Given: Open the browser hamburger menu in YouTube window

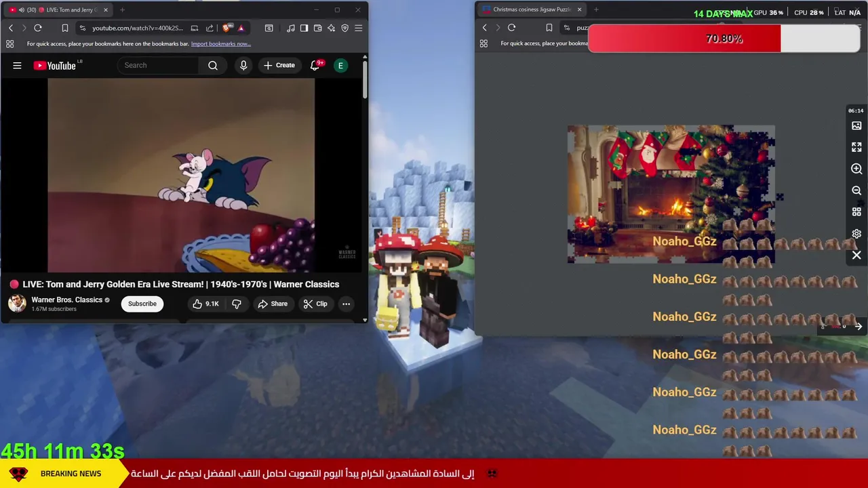Looking at the screenshot, I should click(x=358, y=28).
